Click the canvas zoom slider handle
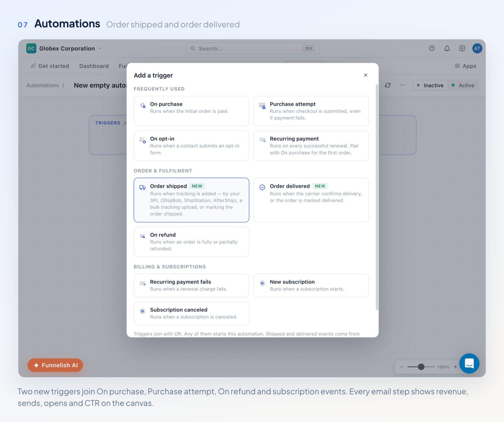Screen dimensions: 504x422 (421, 367)
